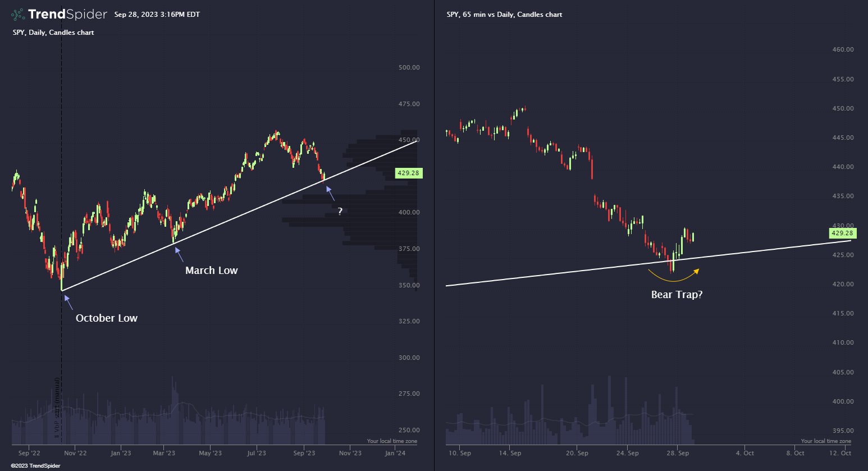Click the timestamp Sep 28, 2023 3:16PM EDT
Screen dimensions: 868x471
coord(157,15)
